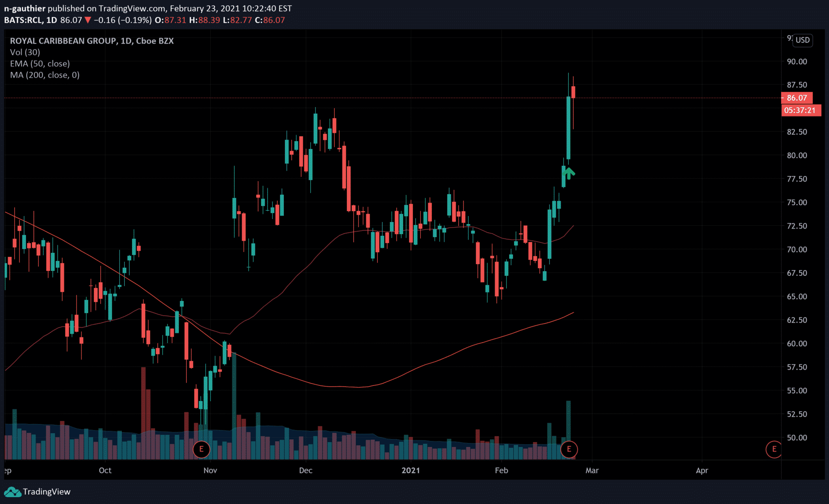Click the TradingView logo at bottom left
The height and width of the screenshot is (504, 829).
click(37, 491)
